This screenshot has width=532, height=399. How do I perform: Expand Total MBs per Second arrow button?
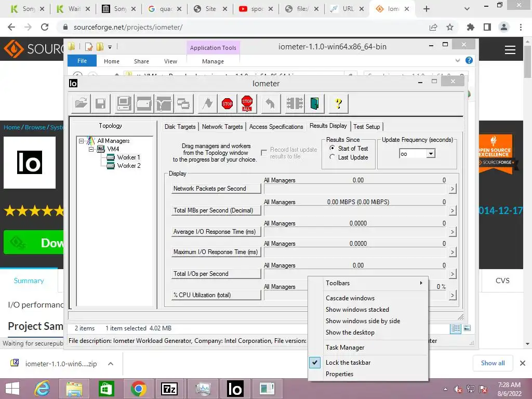click(453, 211)
